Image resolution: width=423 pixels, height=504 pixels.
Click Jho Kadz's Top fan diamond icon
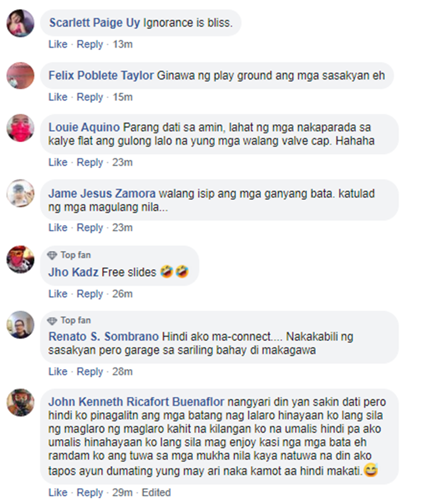click(52, 255)
